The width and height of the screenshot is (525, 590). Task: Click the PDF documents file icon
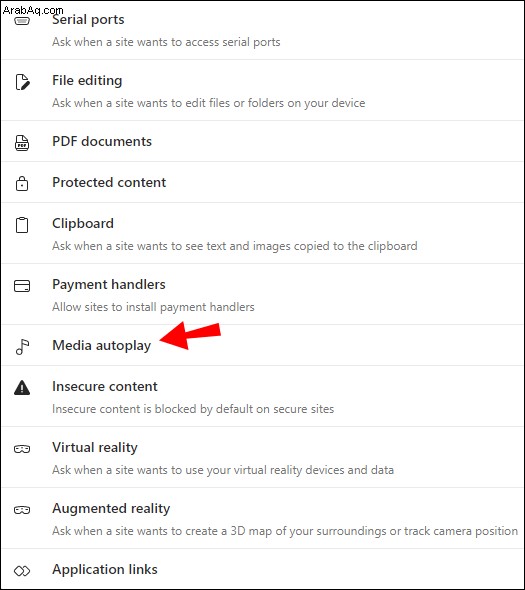coord(22,143)
